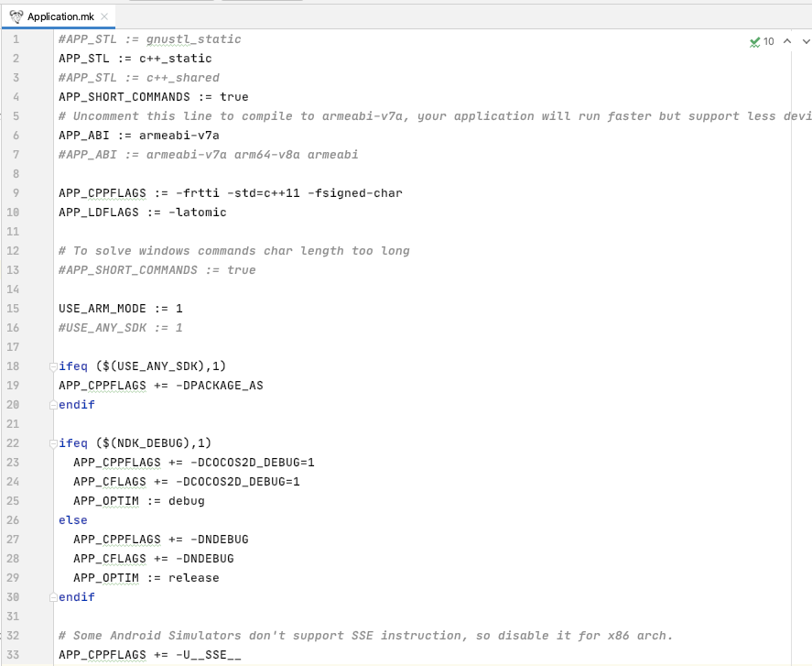Screen dimensions: 812x666
Task: Collapse fold marker at endif on line 20
Action: (53, 405)
